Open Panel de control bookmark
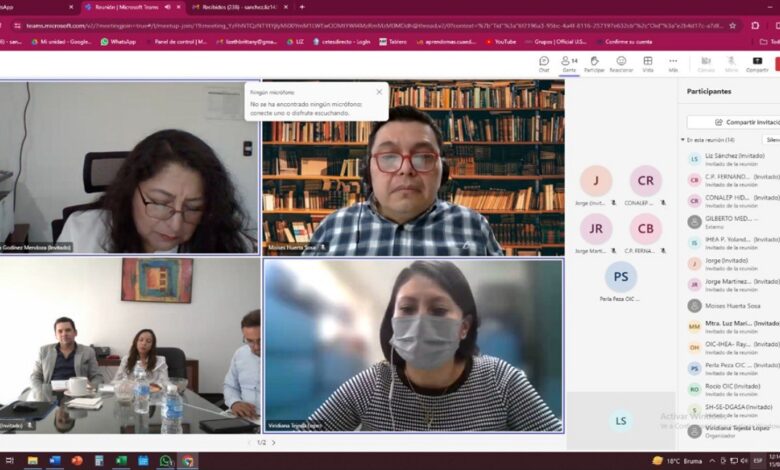This screenshot has width=780, height=470. point(176,42)
